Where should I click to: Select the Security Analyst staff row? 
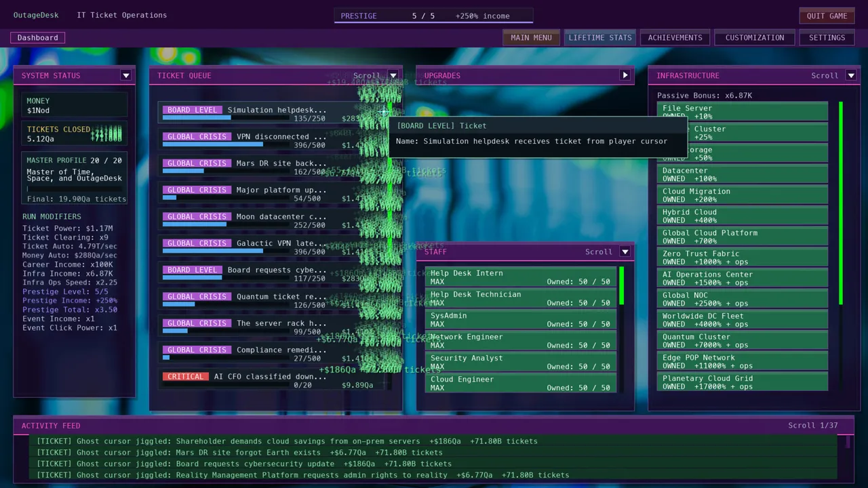point(521,362)
